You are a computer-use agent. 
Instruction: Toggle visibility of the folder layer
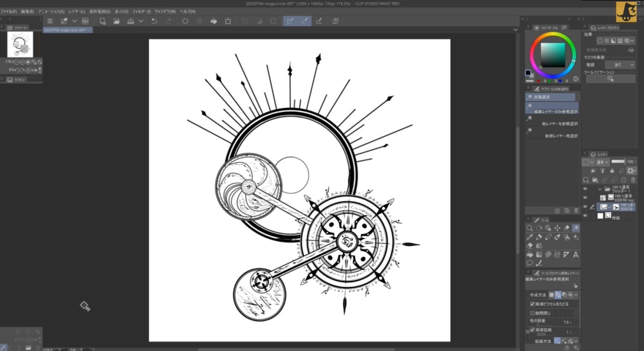(585, 189)
